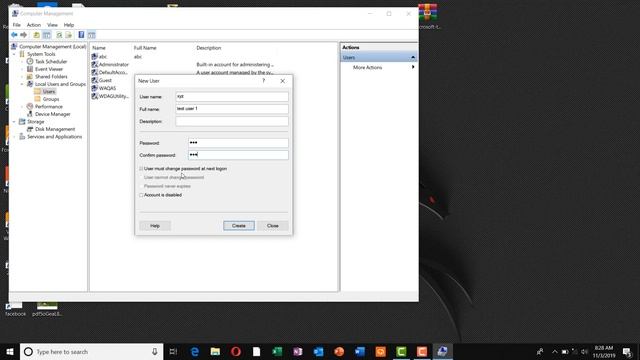Expand the Event Viewer node
The width and height of the screenshot is (640, 360).
[x=22, y=69]
